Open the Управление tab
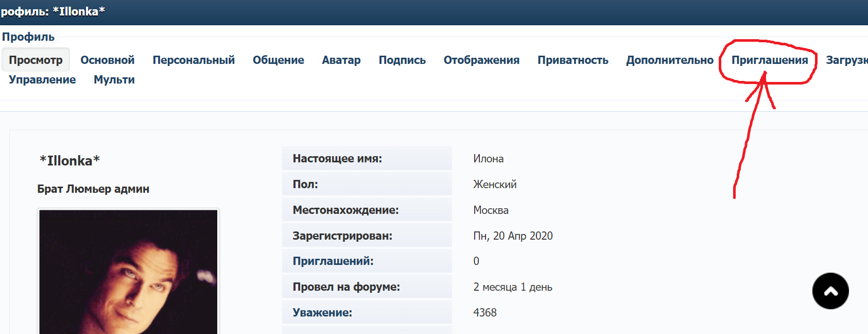Screen dimensions: 868x334 [42, 80]
